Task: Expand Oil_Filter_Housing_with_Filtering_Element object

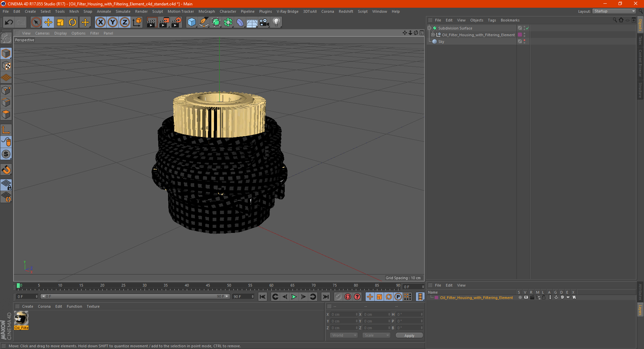Action: coord(433,35)
